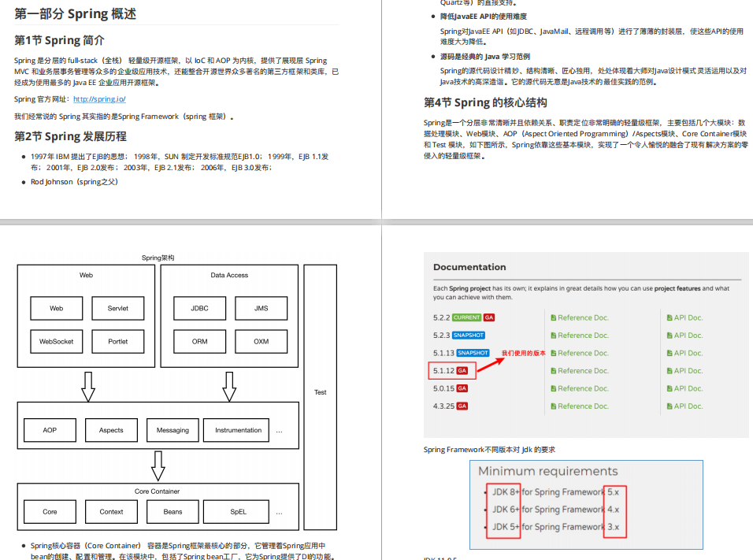
Task: Click the document icon beside 5.1.12 Reference Doc.
Action: tap(553, 371)
